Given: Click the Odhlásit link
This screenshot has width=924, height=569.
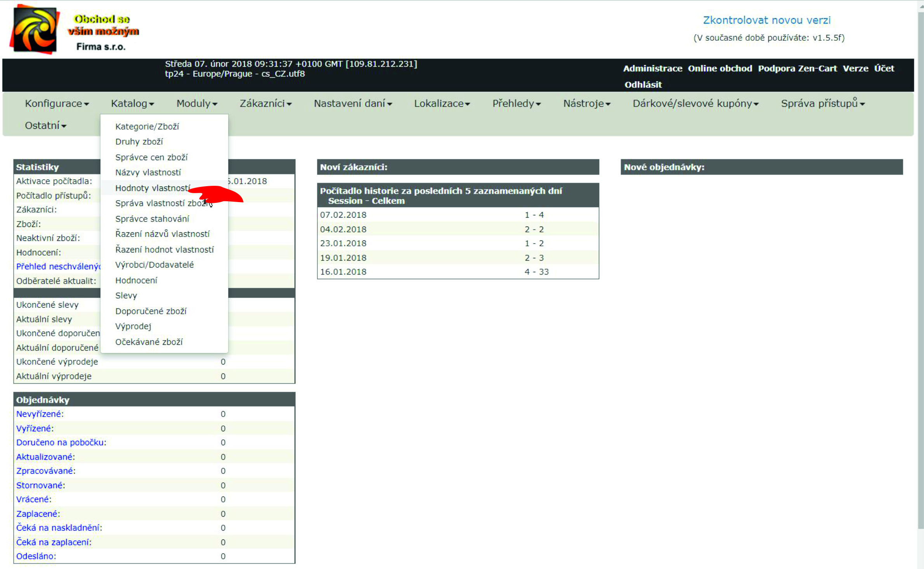Looking at the screenshot, I should click(643, 85).
